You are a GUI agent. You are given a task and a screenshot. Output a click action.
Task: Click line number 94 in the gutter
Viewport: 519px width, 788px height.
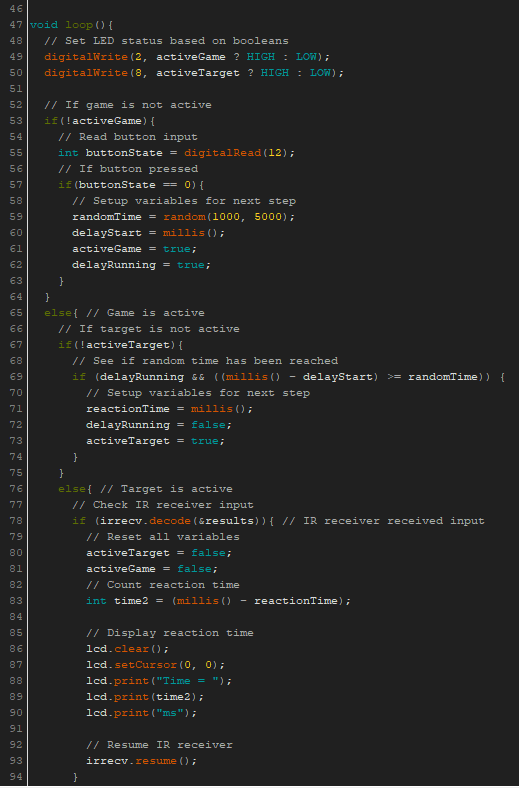16,777
